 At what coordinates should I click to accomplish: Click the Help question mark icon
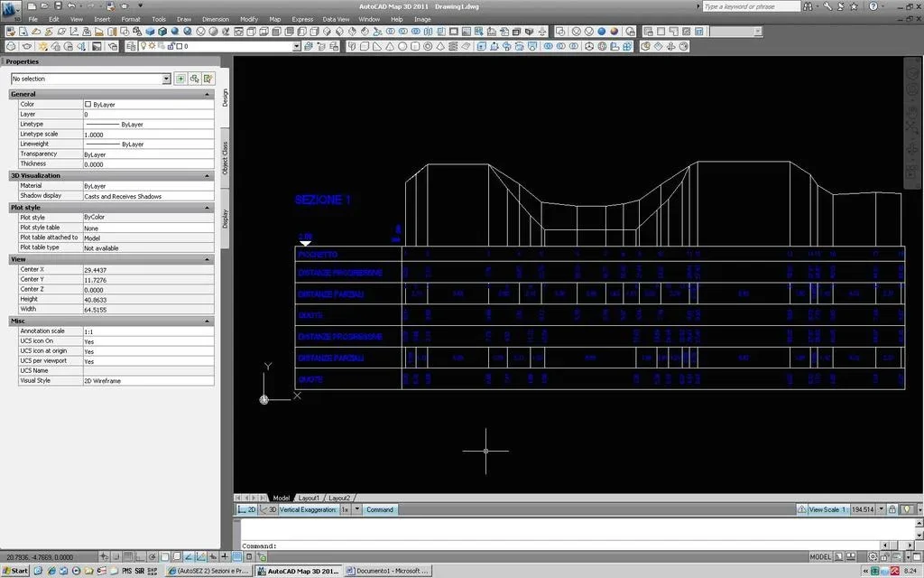click(x=874, y=6)
